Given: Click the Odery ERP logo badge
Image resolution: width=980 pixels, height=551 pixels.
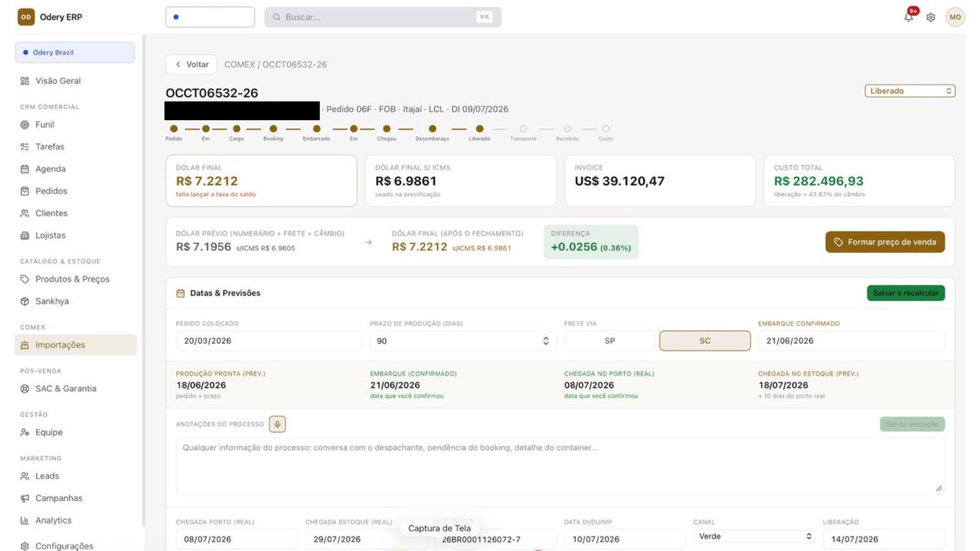Looking at the screenshot, I should pos(26,17).
